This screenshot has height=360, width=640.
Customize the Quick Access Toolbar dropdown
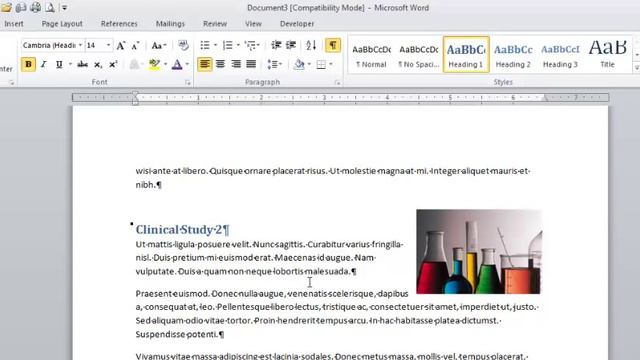point(64,7)
